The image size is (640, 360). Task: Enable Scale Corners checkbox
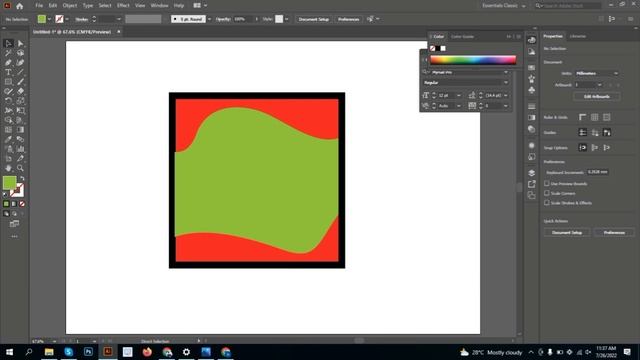coord(547,193)
